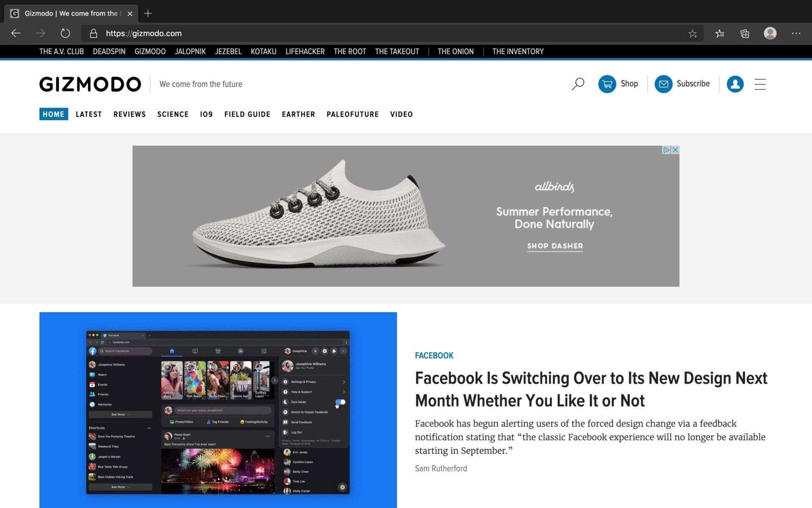Open Gizmodo's search magnifier icon
The height and width of the screenshot is (508, 812).
[578, 84]
